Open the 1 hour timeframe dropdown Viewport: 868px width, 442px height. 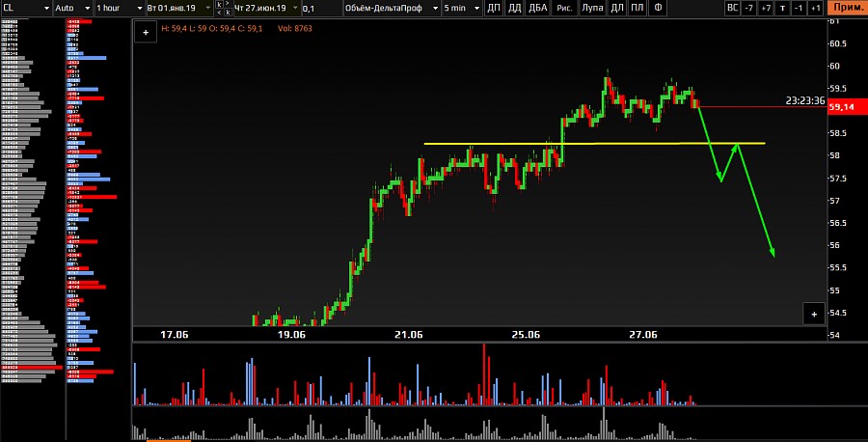(x=116, y=8)
